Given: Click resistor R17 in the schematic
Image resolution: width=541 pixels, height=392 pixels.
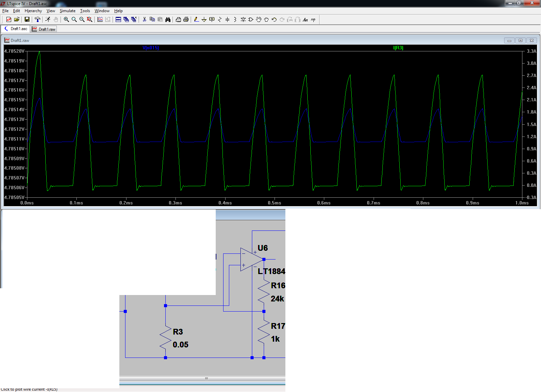Looking at the screenshot, I should point(264,332).
